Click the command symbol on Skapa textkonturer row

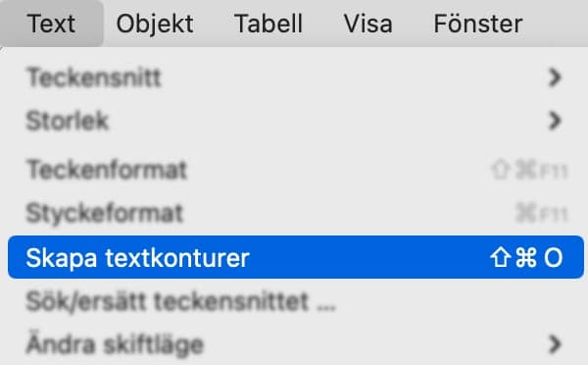click(x=526, y=258)
